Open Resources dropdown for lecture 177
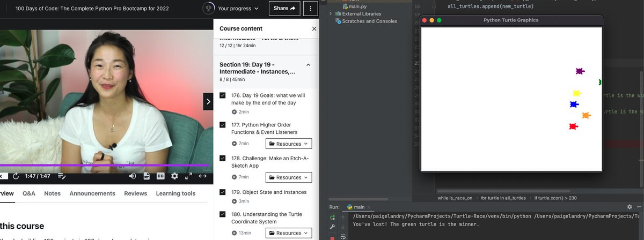Screen dimensions: 644x240 (289, 144)
